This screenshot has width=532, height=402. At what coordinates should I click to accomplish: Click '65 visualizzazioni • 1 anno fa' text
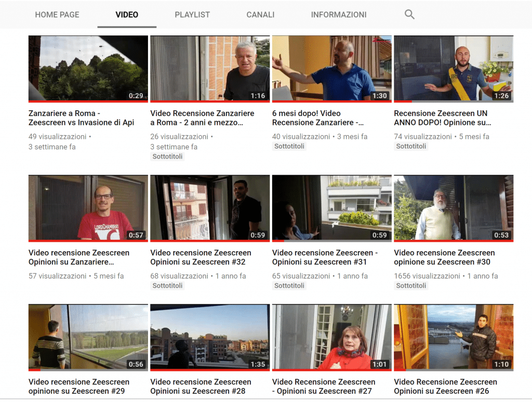(320, 276)
